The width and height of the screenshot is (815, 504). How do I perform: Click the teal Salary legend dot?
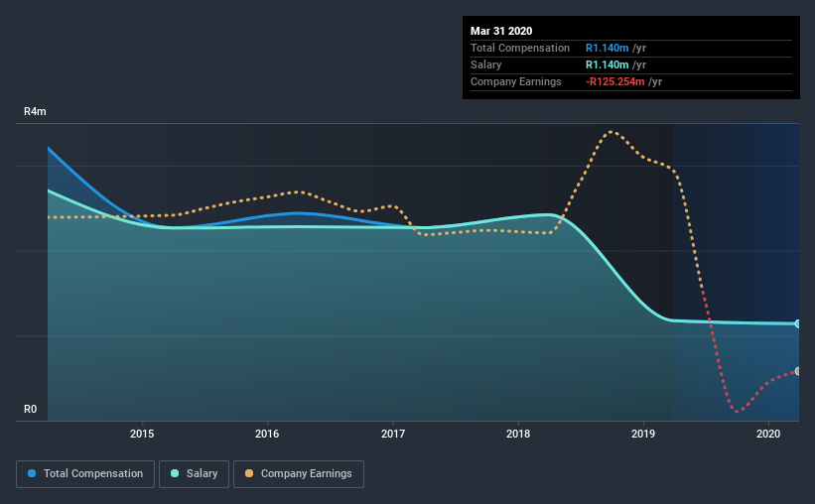[x=175, y=473]
